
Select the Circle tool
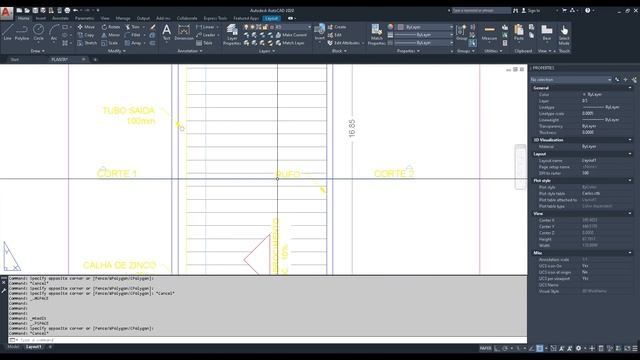[38, 32]
